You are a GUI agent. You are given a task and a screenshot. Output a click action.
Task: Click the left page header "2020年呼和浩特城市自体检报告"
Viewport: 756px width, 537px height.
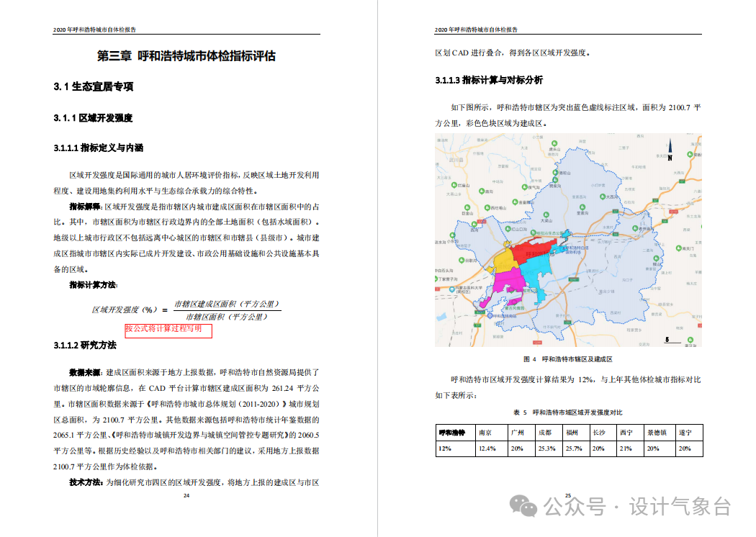point(94,30)
